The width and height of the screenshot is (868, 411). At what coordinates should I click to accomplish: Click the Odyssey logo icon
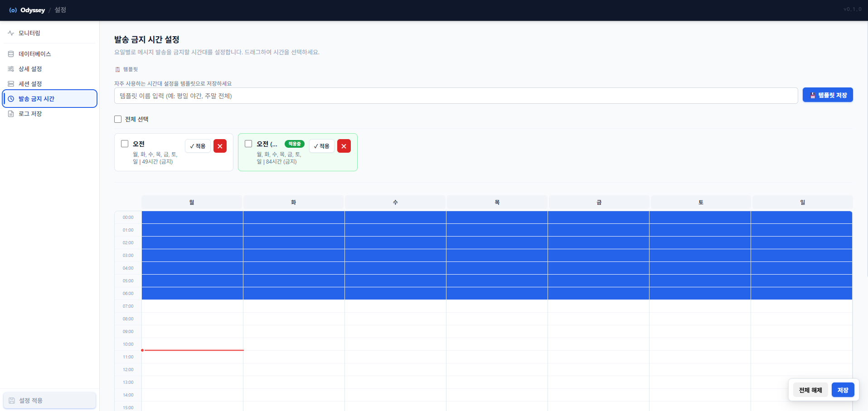click(x=13, y=10)
